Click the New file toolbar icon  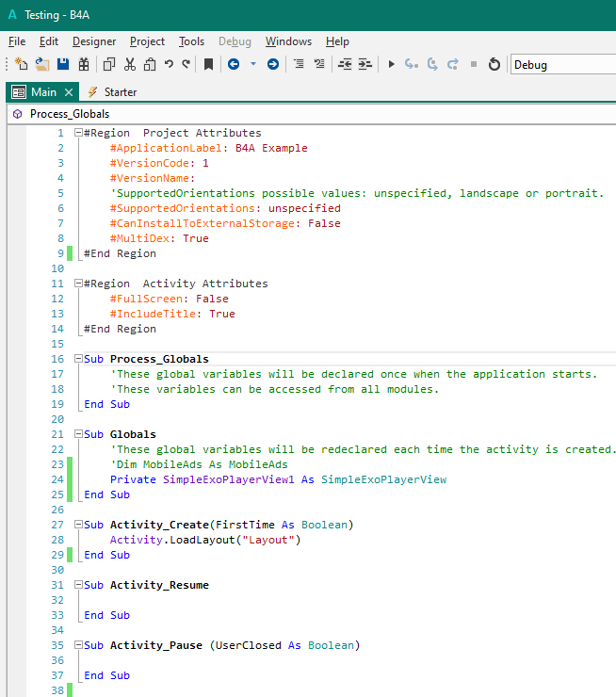tap(21, 64)
